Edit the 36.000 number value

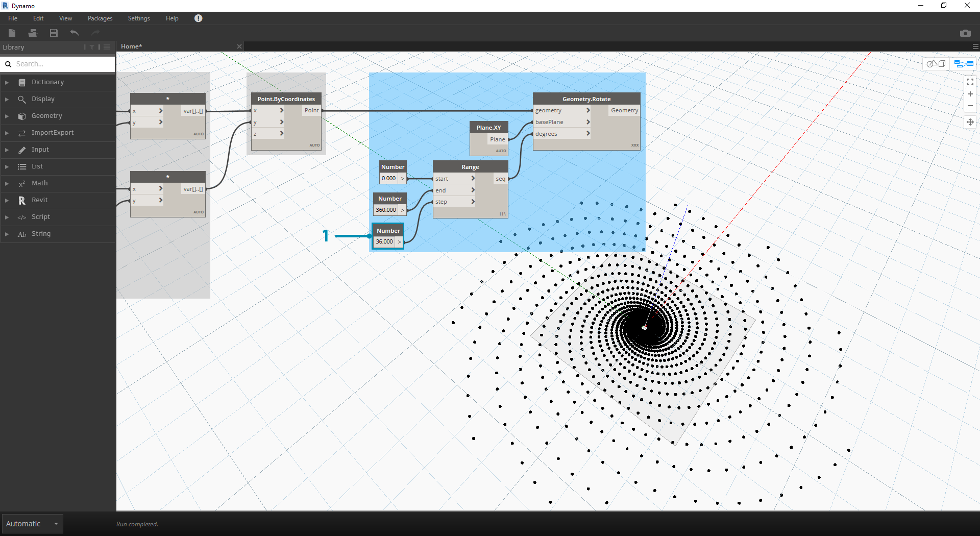point(384,242)
